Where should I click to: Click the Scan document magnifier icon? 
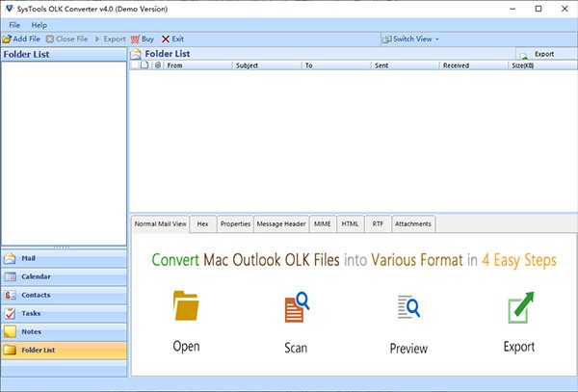click(x=297, y=307)
